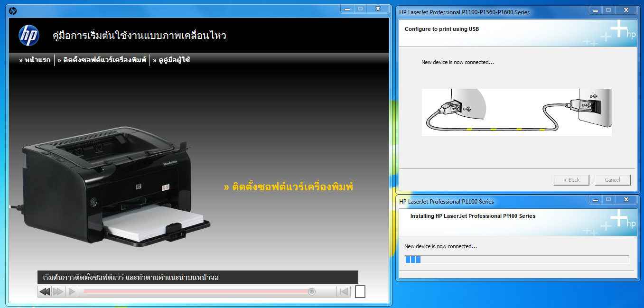Click the caption bar เริ่มต้นการติดตั้งซอฟต์แวร์
The image size is (644, 308).
[198, 277]
